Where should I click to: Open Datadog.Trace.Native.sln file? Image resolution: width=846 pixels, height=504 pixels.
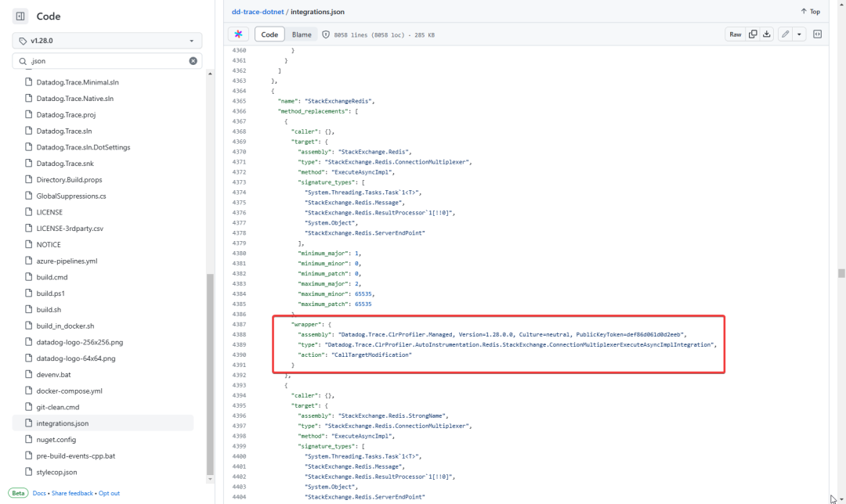(74, 99)
